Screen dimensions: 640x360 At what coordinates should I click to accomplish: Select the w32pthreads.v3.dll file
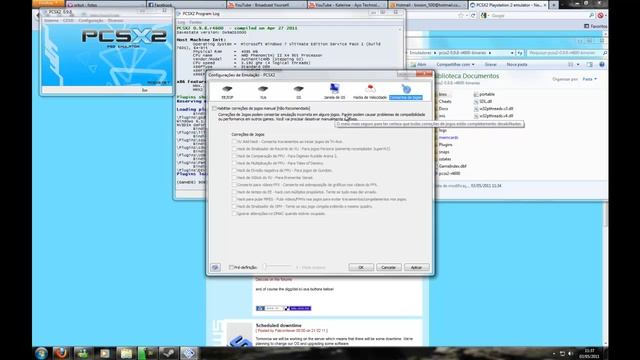click(x=493, y=109)
